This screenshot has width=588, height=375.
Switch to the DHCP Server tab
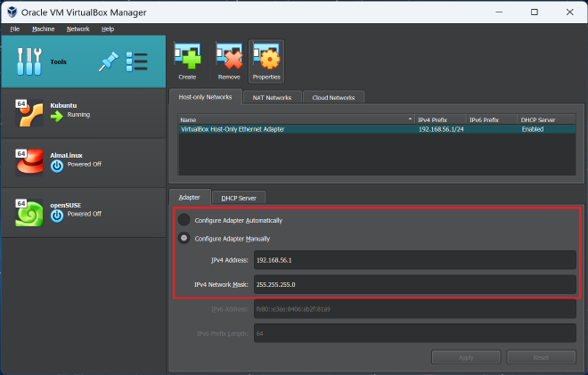pyautogui.click(x=239, y=198)
